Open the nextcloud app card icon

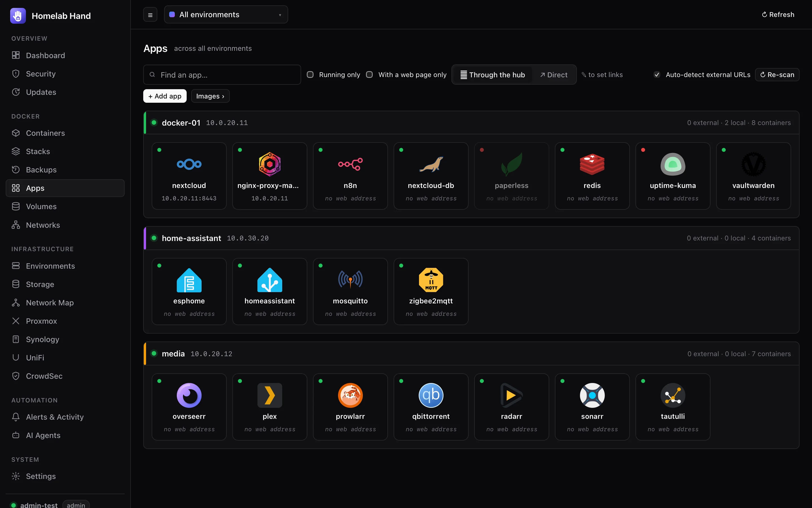tap(189, 164)
